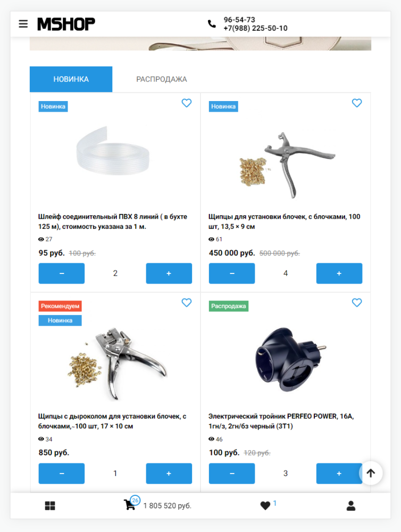
Task: Open favorites with the black heart icon
Action: (x=265, y=505)
